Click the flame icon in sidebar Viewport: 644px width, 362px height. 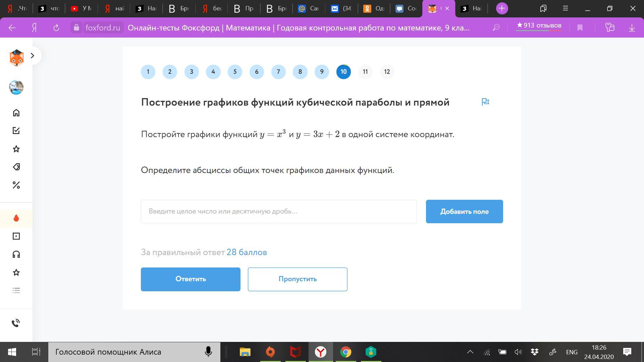[16, 219]
